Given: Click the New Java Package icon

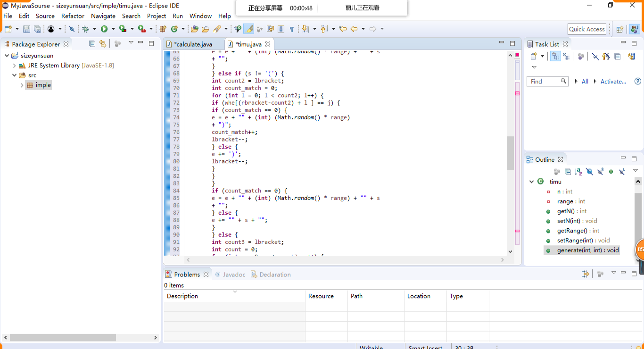Looking at the screenshot, I should point(163,29).
